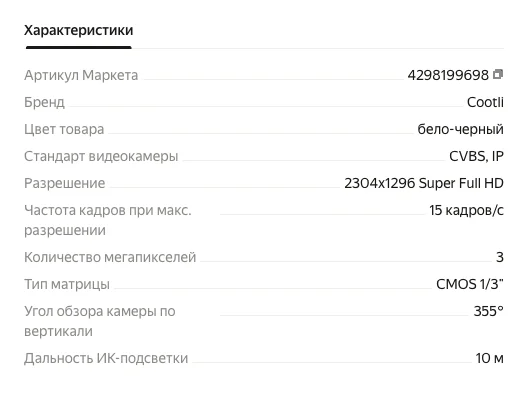The image size is (528, 402).
Task: Click the Цвет товара label
Action: coord(64,129)
